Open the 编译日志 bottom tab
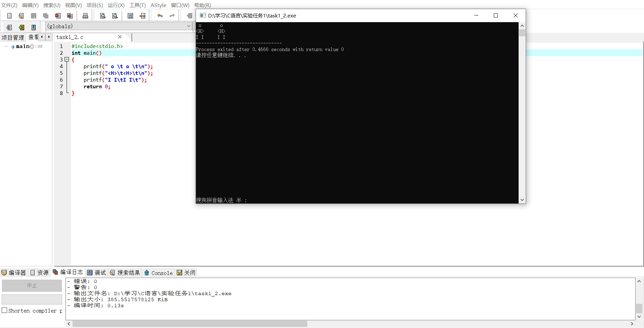The height and width of the screenshot is (328, 644). 68,272
